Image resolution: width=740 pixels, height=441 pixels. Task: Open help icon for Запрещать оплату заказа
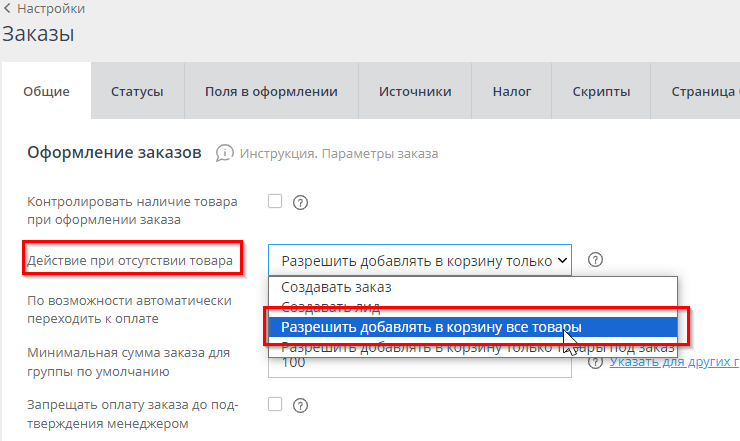pos(299,405)
